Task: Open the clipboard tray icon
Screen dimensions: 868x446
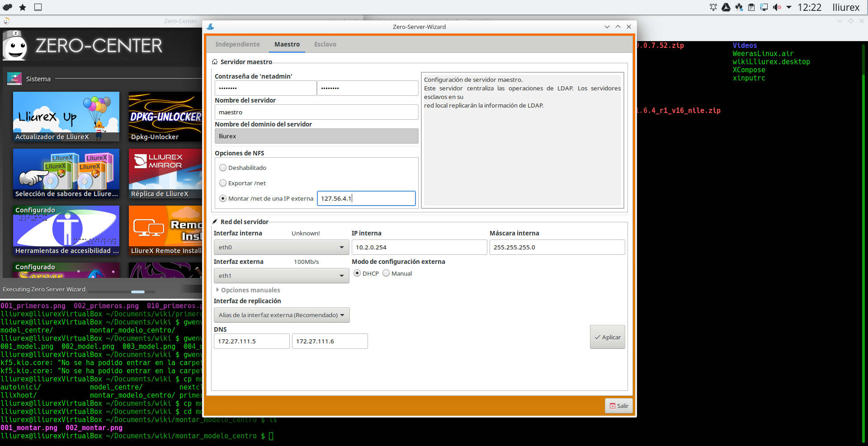Action: coord(751,7)
